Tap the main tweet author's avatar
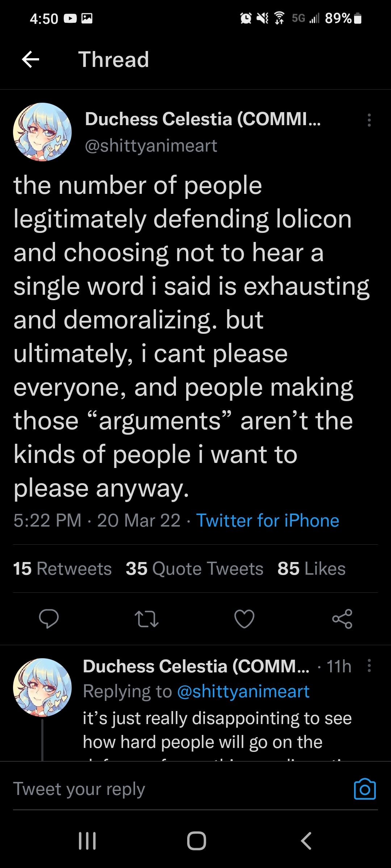Image resolution: width=391 pixels, height=868 pixels. 42,132
